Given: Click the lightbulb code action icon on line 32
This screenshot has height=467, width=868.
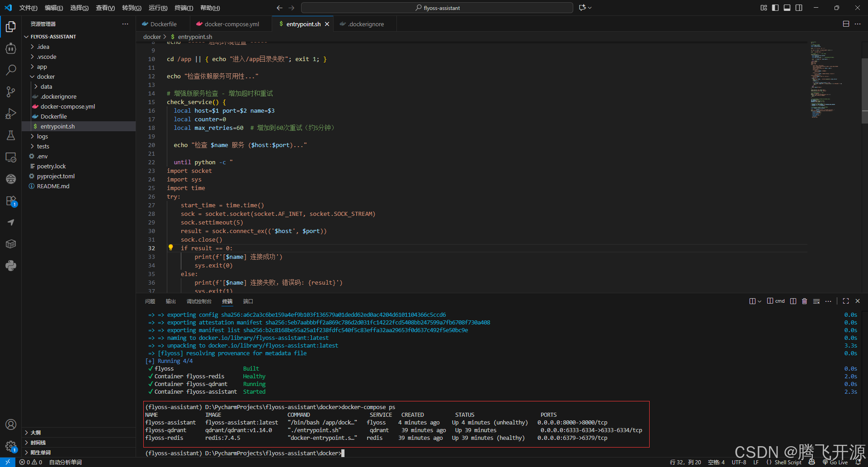Looking at the screenshot, I should (x=170, y=248).
